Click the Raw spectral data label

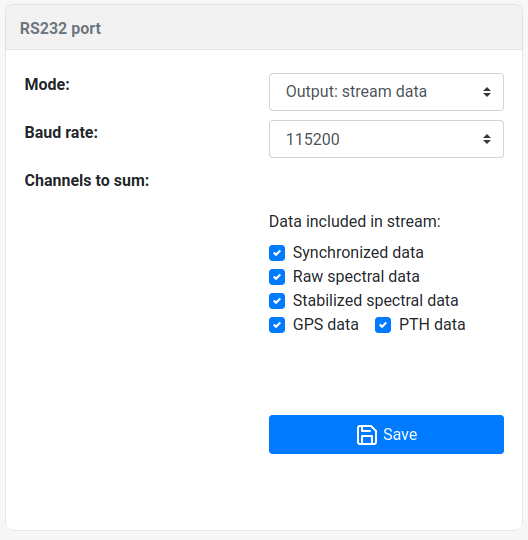click(x=356, y=277)
